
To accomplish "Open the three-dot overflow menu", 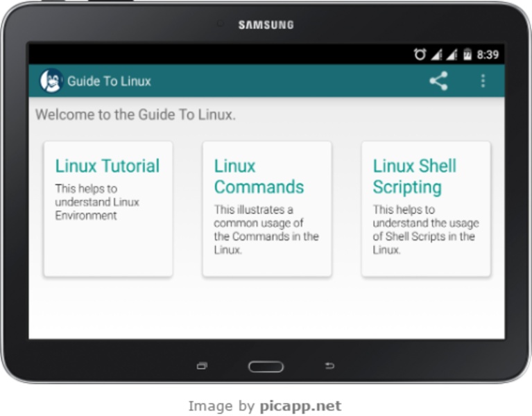I will (483, 81).
